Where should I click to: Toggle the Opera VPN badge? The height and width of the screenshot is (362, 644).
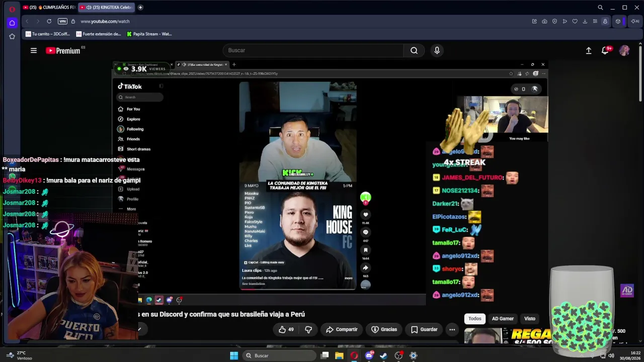(x=62, y=21)
